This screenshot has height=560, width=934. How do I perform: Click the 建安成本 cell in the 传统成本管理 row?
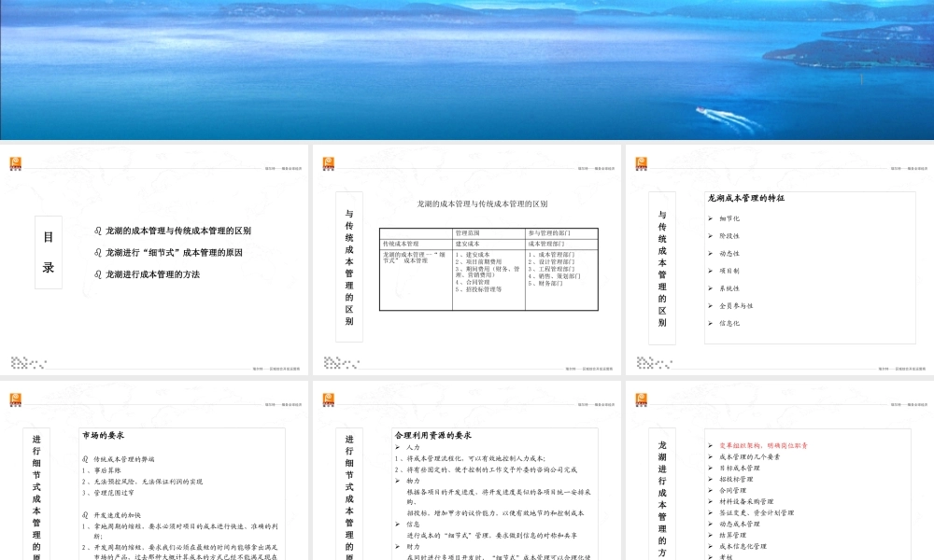(x=488, y=244)
